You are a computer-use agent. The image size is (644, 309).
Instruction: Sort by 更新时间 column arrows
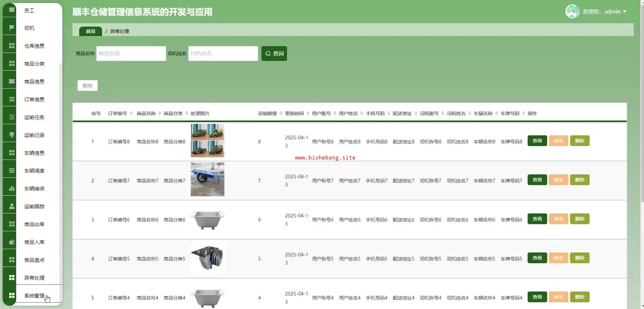[x=308, y=113]
